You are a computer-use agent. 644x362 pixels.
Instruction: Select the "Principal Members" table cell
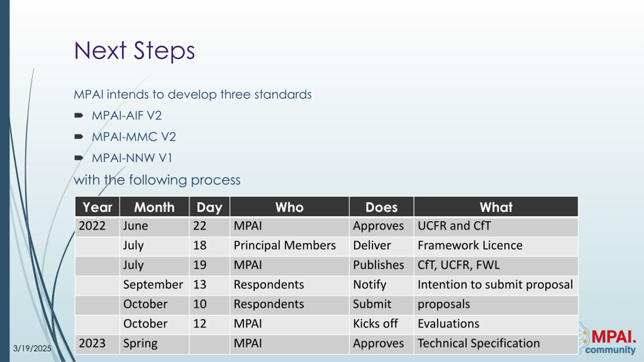(x=285, y=245)
